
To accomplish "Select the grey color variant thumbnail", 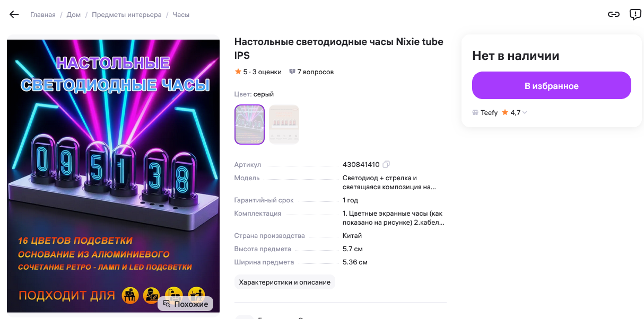I will pos(249,125).
